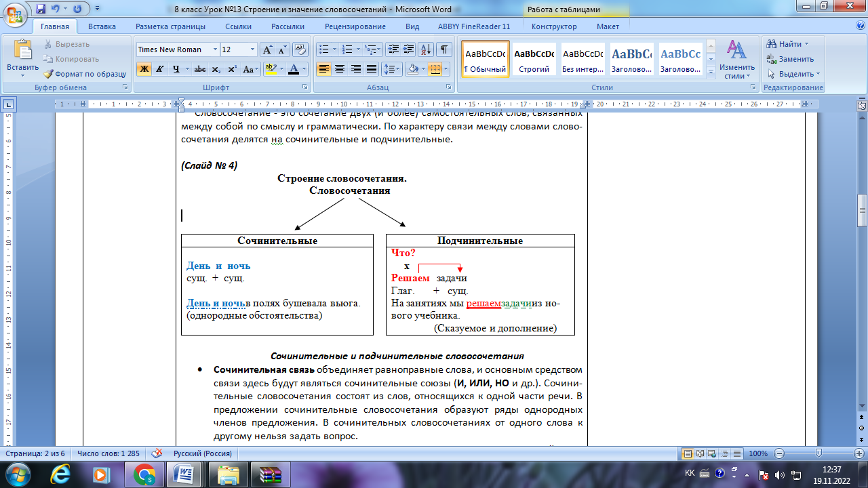Toggle Bold (Ж) formatting
The image size is (868, 488).
click(144, 69)
